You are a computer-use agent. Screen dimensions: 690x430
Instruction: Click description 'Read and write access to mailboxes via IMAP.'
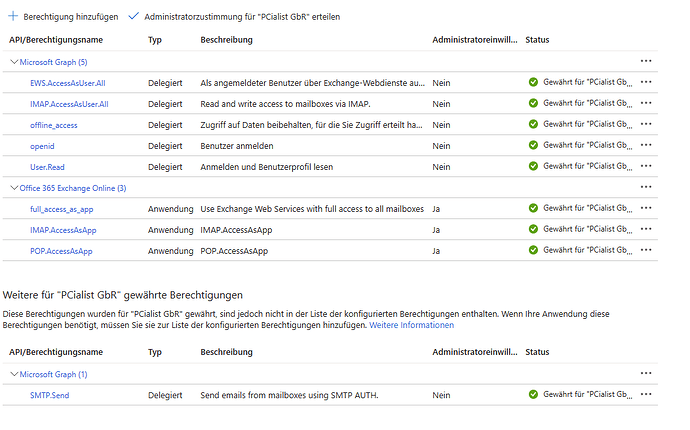(x=286, y=104)
